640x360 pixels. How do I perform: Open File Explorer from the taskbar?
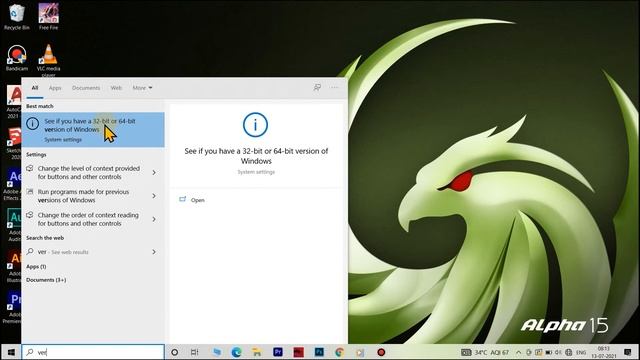[x=257, y=352]
